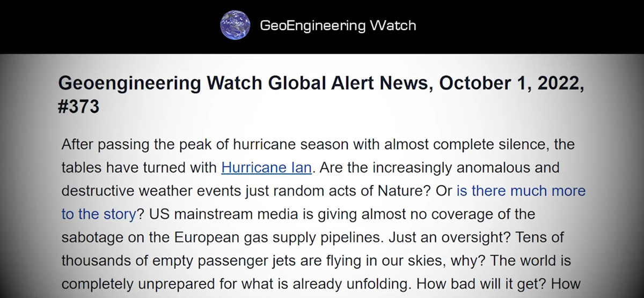The image size is (644, 298).
Task: Click the "#373" episode number in headline
Action: (78, 106)
